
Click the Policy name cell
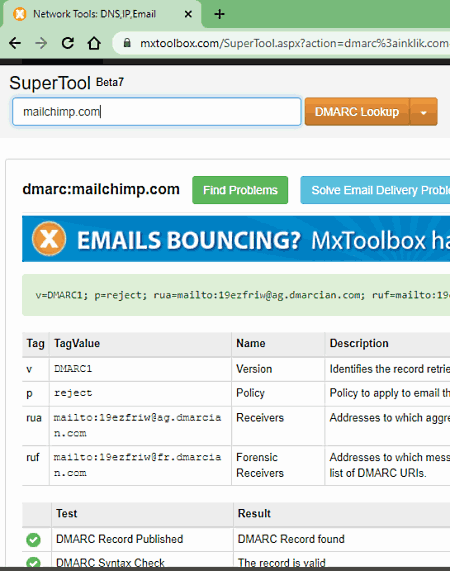(278, 393)
